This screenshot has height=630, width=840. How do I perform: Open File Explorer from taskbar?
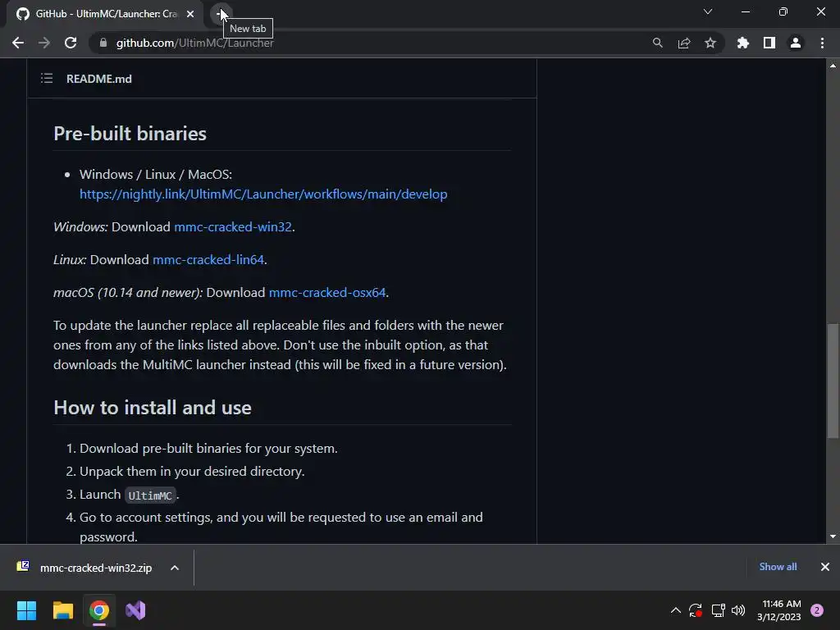click(62, 610)
